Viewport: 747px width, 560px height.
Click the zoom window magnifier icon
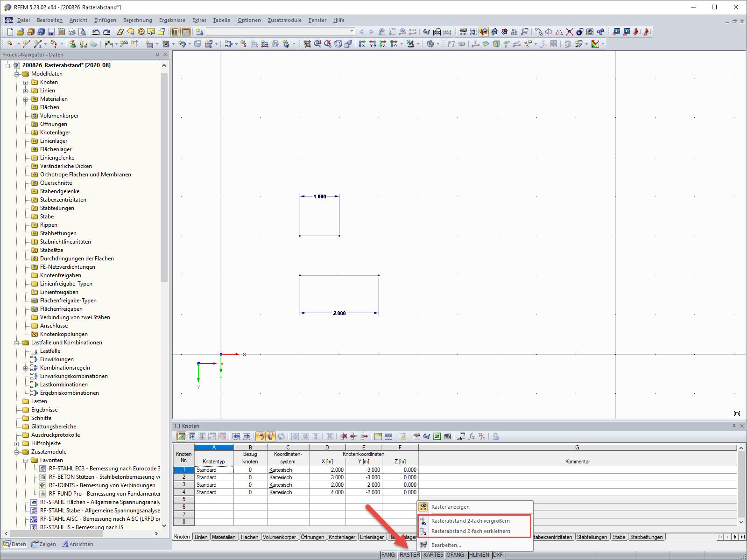pyautogui.click(x=317, y=44)
